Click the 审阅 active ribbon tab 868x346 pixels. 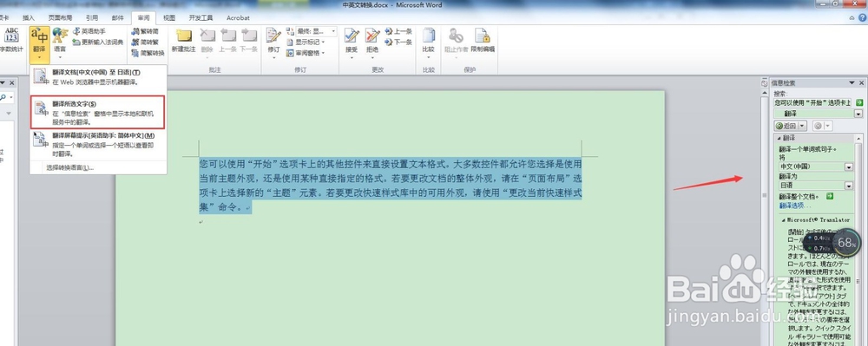click(x=144, y=17)
